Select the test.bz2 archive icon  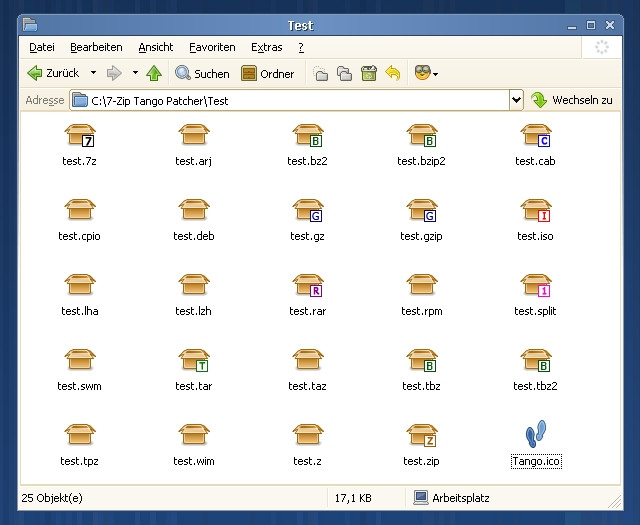(x=308, y=136)
